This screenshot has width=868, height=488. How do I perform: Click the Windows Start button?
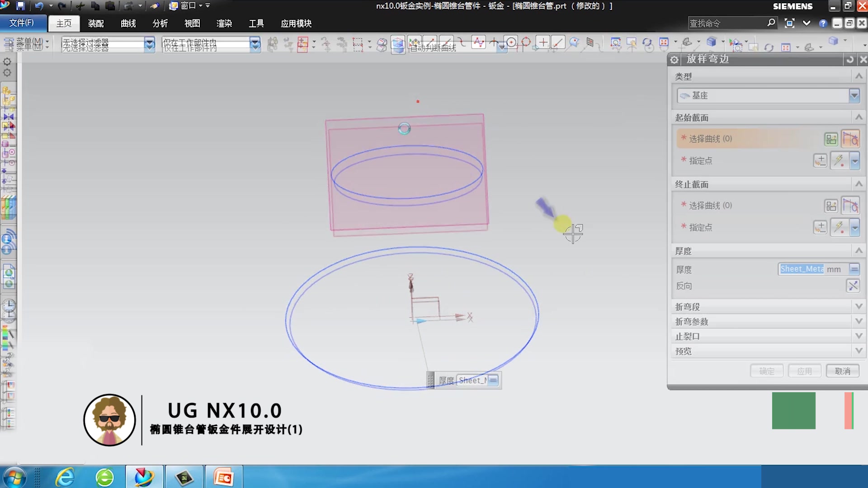tap(14, 477)
